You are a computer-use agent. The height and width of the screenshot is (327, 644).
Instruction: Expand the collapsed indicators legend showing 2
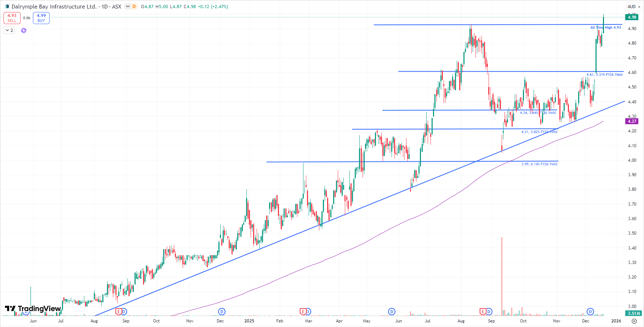pos(9,30)
